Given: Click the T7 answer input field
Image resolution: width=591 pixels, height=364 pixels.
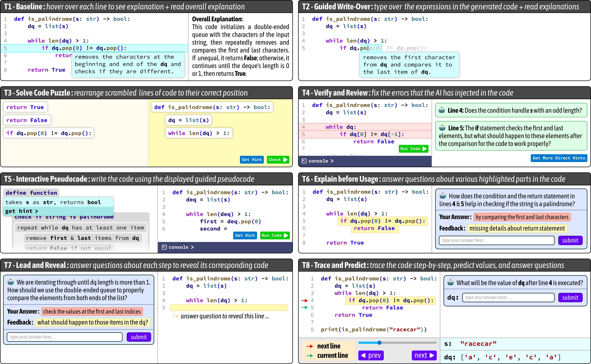Looking at the screenshot, I should tap(65, 337).
